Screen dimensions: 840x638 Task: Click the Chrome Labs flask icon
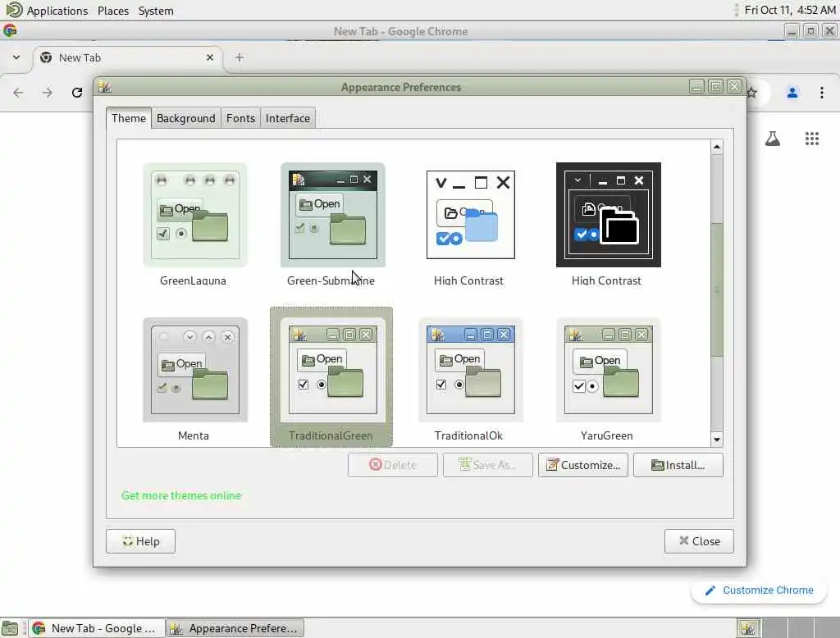pos(773,139)
